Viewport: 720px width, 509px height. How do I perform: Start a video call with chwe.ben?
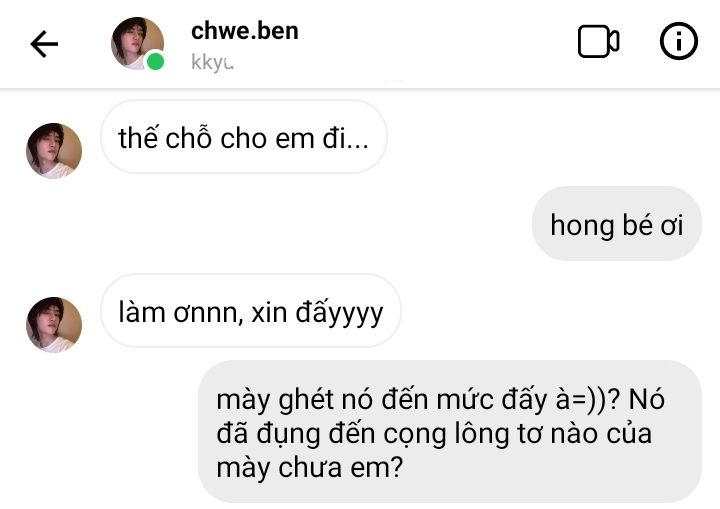[598, 41]
